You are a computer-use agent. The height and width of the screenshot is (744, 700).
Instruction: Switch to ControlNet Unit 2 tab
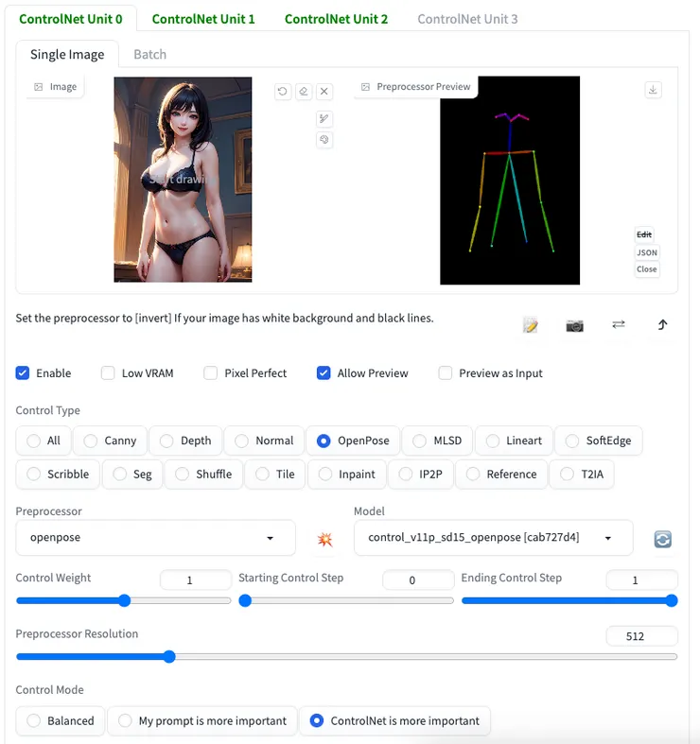(x=336, y=19)
